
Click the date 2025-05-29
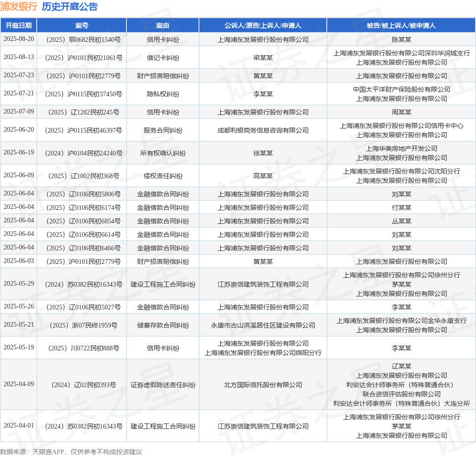pyautogui.click(x=19, y=284)
